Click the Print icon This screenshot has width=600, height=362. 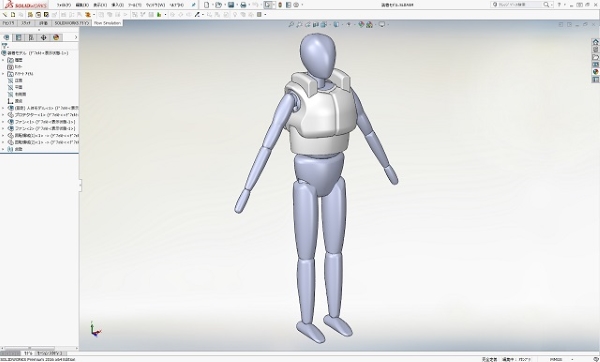pyautogui.click(x=243, y=5)
